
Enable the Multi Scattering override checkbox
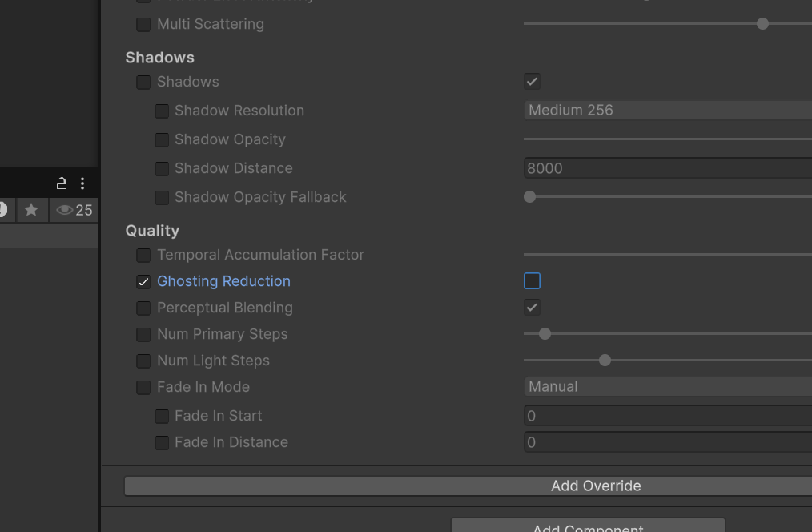coord(143,24)
